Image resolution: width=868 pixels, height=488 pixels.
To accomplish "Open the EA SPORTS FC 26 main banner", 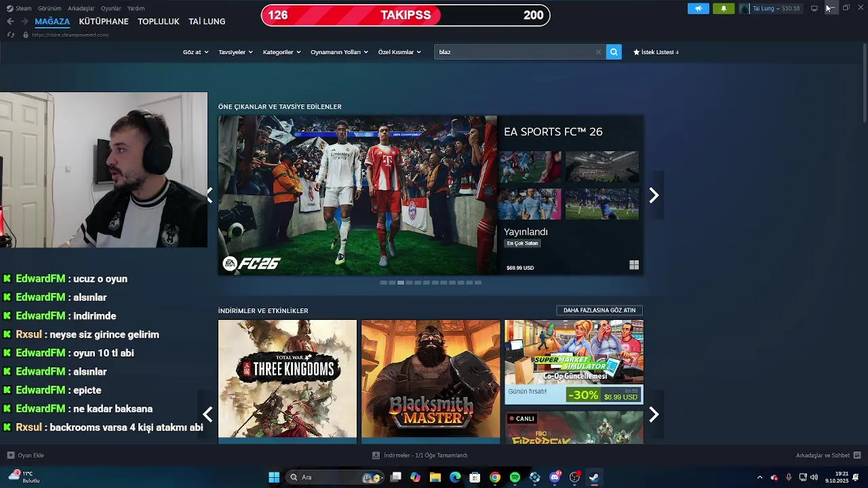I will [357, 195].
